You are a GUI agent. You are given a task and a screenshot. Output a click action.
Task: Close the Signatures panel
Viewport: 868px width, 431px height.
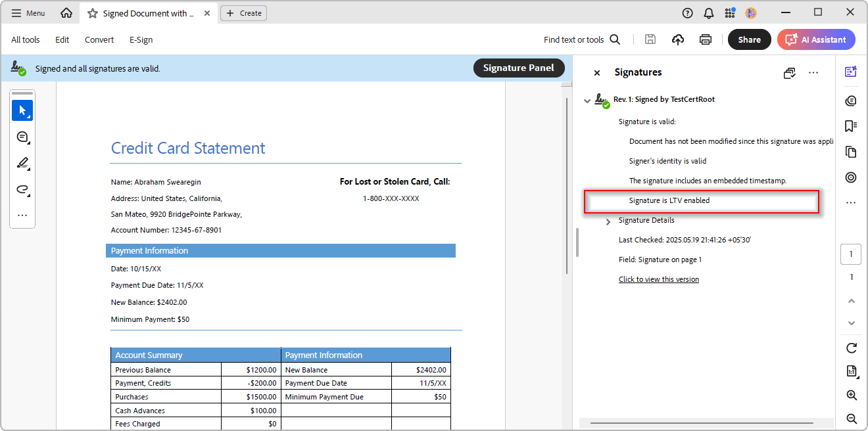coord(597,73)
